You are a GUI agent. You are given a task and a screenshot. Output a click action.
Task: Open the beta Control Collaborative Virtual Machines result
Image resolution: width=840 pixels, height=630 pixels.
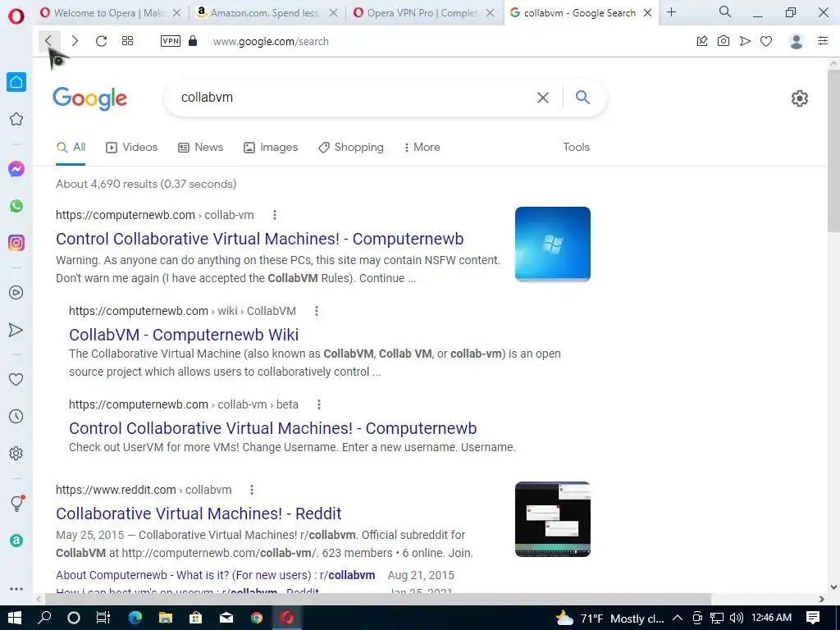pos(272,428)
